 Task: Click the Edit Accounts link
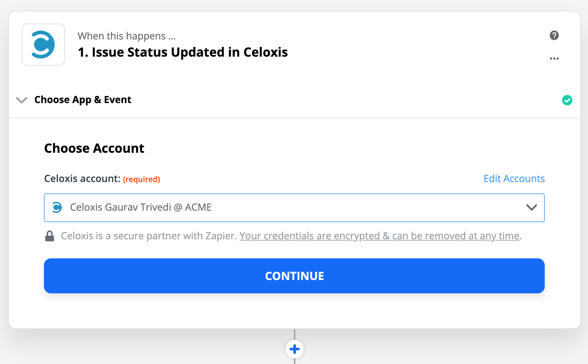[514, 178]
